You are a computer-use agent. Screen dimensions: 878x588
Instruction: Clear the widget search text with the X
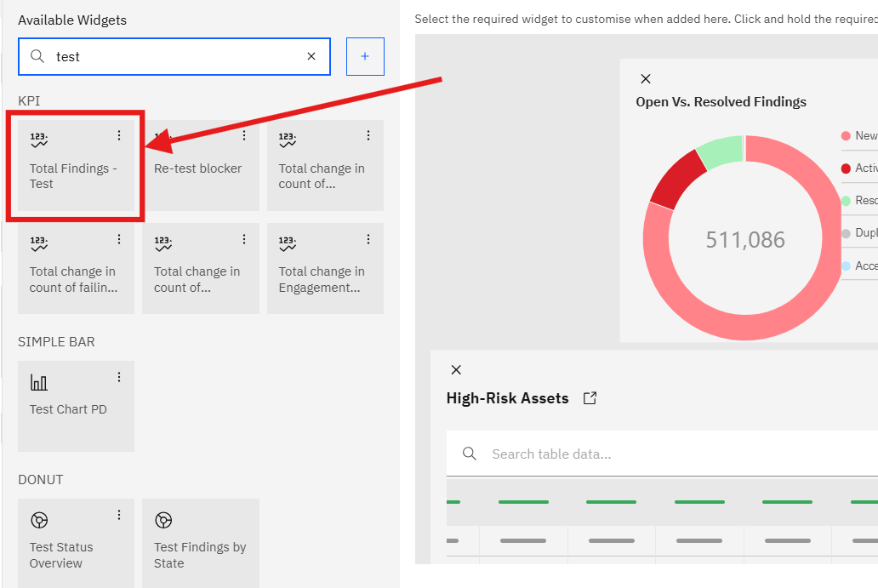point(311,56)
